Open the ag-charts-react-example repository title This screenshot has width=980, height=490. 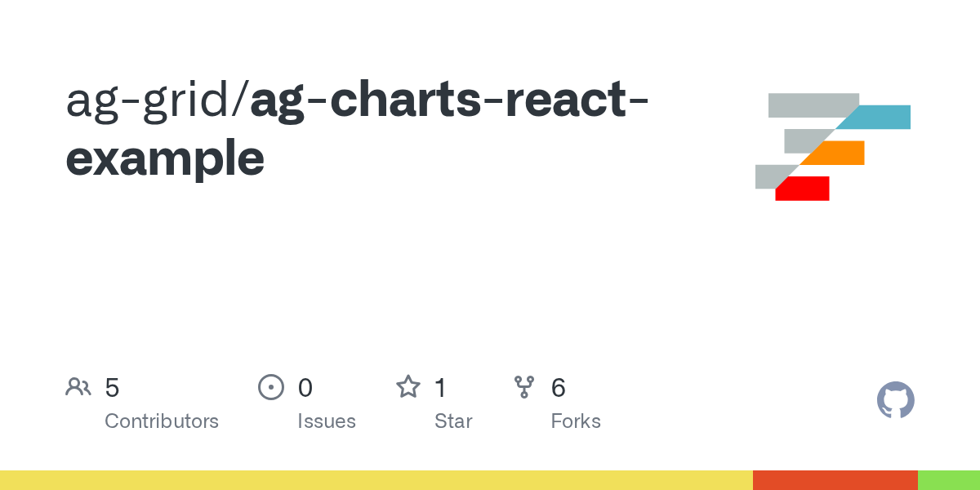click(x=358, y=129)
